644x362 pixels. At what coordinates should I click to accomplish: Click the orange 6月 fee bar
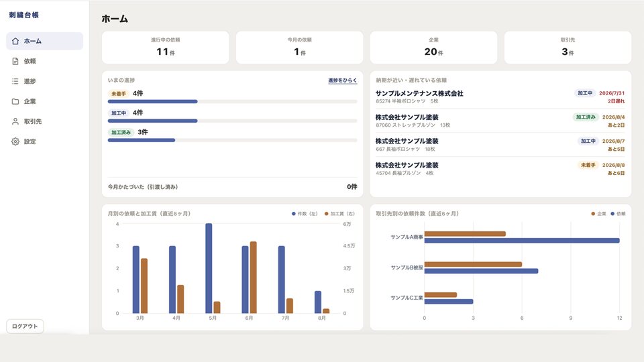pyautogui.click(x=253, y=278)
